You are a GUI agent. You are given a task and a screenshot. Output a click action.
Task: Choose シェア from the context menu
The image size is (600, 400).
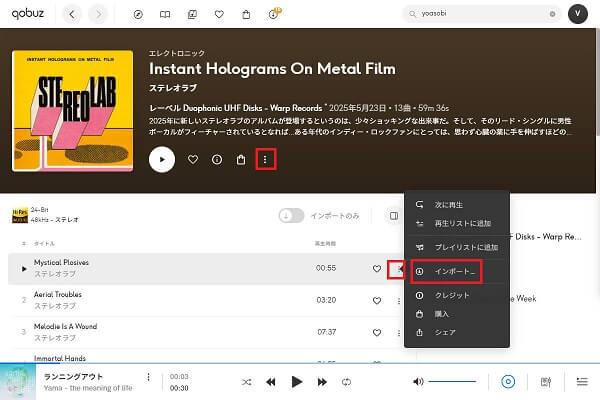coord(457,332)
